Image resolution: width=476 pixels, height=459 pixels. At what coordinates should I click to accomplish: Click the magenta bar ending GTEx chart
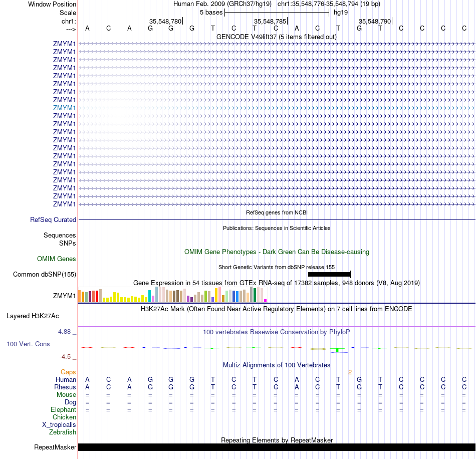266,301
